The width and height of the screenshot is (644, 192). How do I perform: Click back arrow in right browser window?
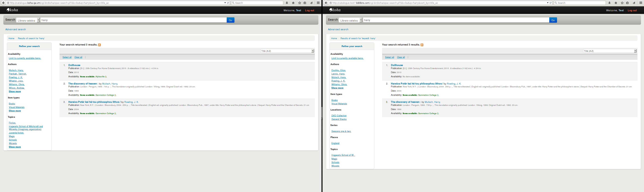tap(326, 3)
